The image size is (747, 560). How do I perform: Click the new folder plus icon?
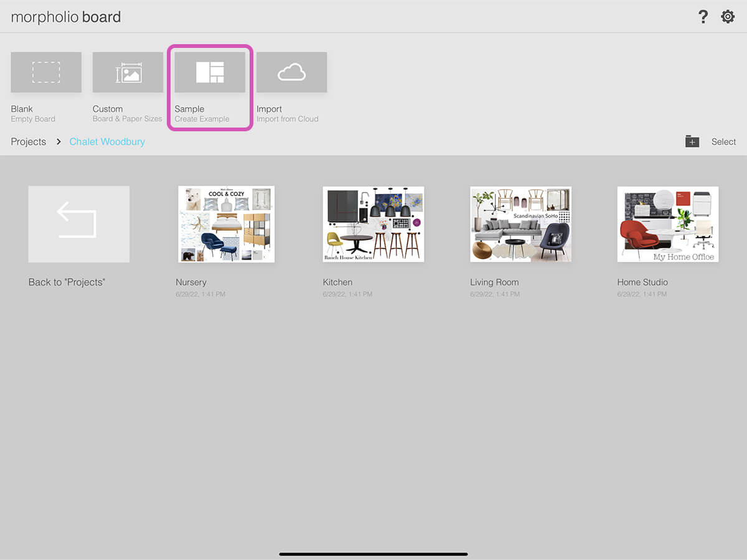[x=692, y=142]
